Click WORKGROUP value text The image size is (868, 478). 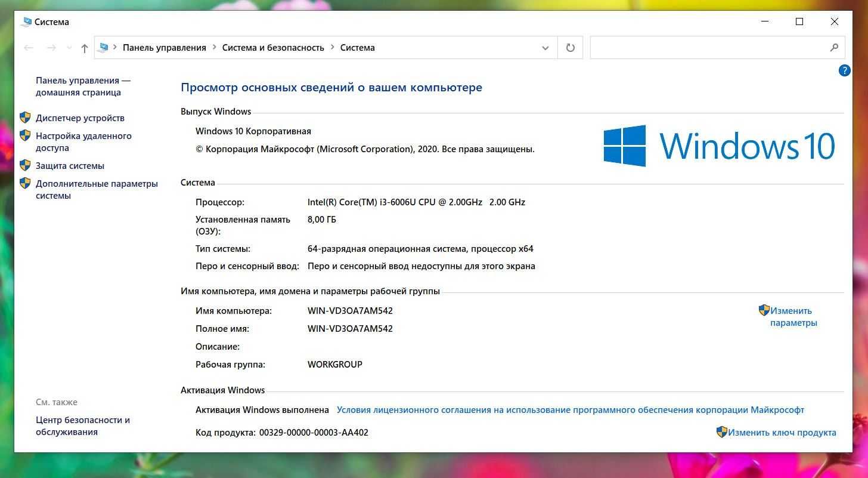335,365
